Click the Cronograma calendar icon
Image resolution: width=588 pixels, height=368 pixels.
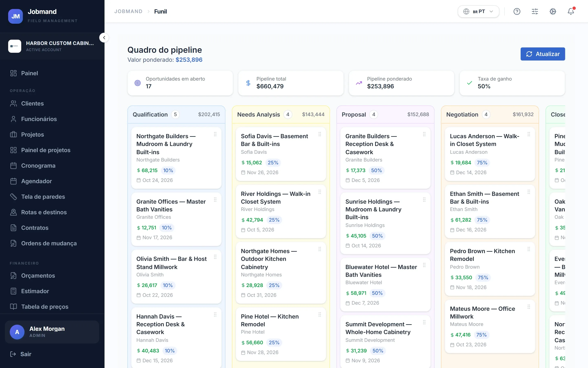13,166
